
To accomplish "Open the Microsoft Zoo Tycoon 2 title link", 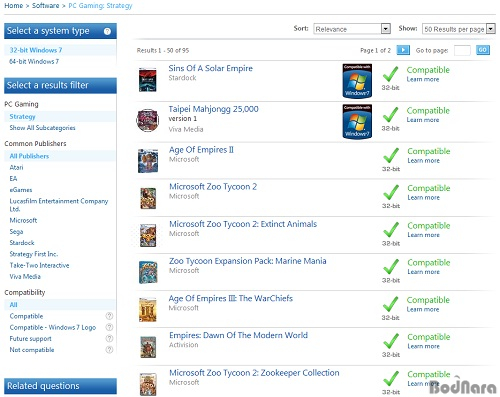I will coord(213,187).
